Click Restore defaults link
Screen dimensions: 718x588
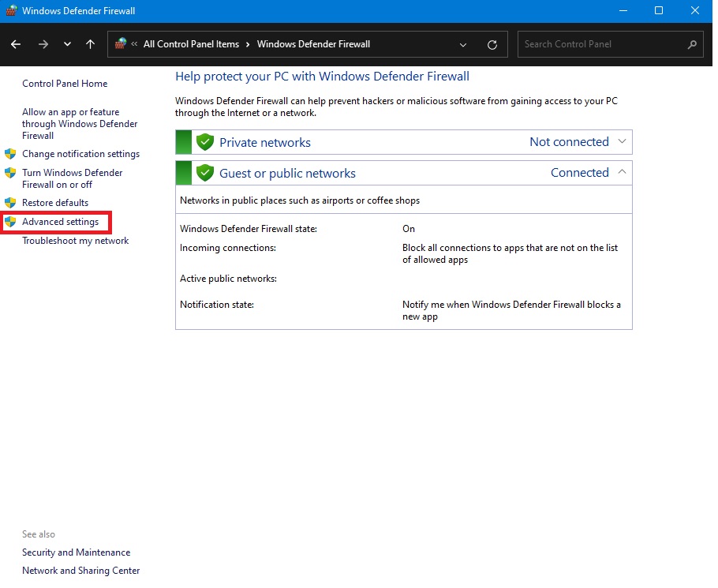pyautogui.click(x=55, y=203)
